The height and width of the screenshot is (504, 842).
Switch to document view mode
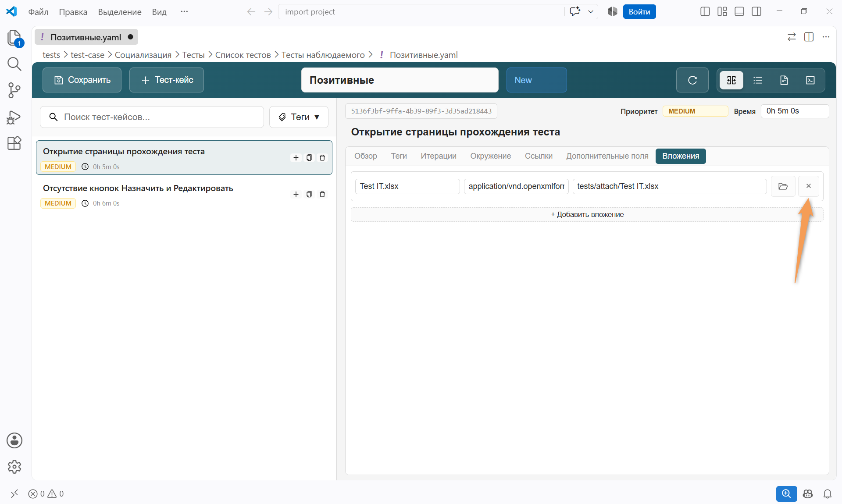[784, 80]
